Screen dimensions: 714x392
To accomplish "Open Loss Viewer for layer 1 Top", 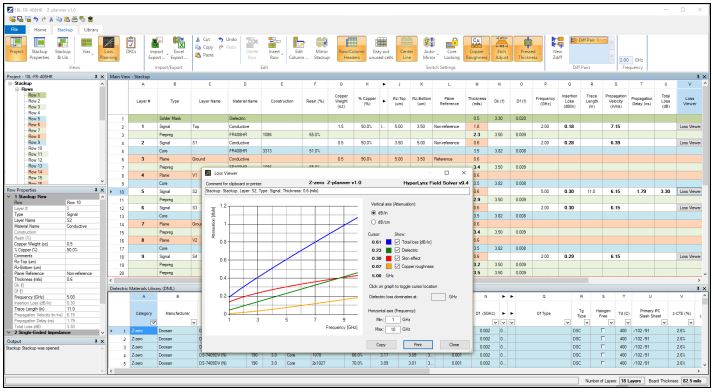I will 689,127.
